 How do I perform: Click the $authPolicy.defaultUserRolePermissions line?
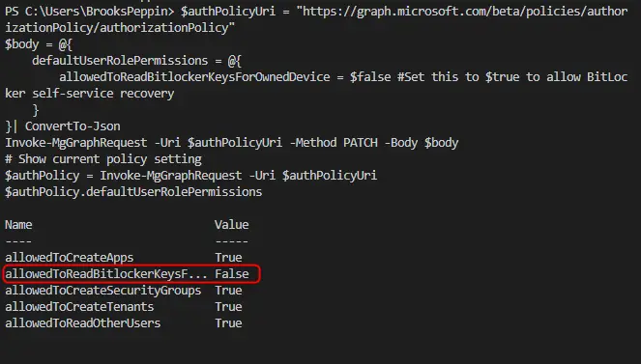pos(133,192)
